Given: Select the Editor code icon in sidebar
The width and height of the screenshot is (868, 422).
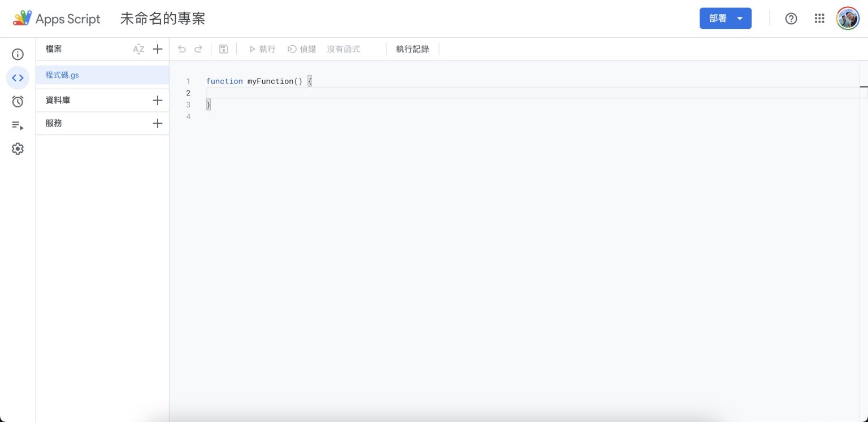Looking at the screenshot, I should click(x=18, y=78).
